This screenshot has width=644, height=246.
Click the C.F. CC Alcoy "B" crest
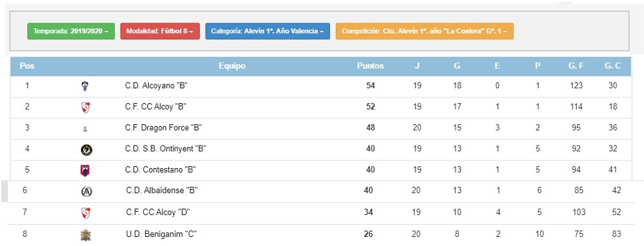[x=86, y=108]
